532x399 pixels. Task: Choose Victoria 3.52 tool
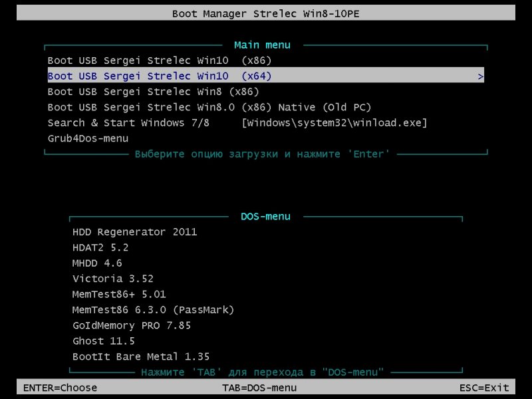coord(113,279)
